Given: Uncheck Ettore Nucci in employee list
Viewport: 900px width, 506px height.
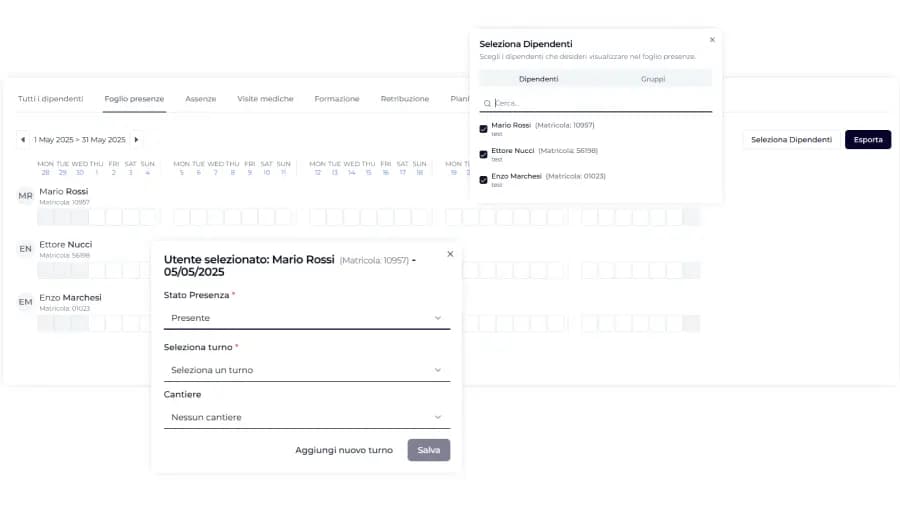Looking at the screenshot, I should coord(483,154).
